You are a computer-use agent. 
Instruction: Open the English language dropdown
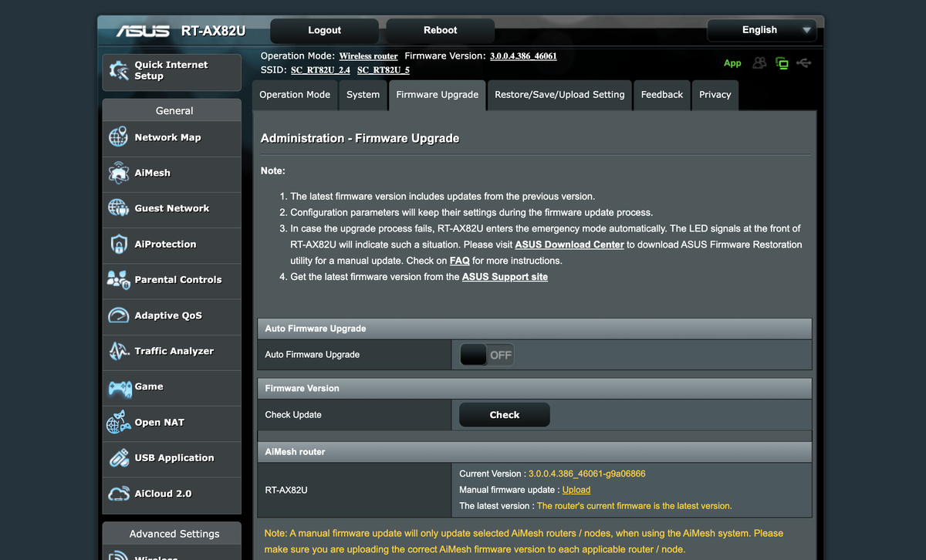click(x=762, y=30)
